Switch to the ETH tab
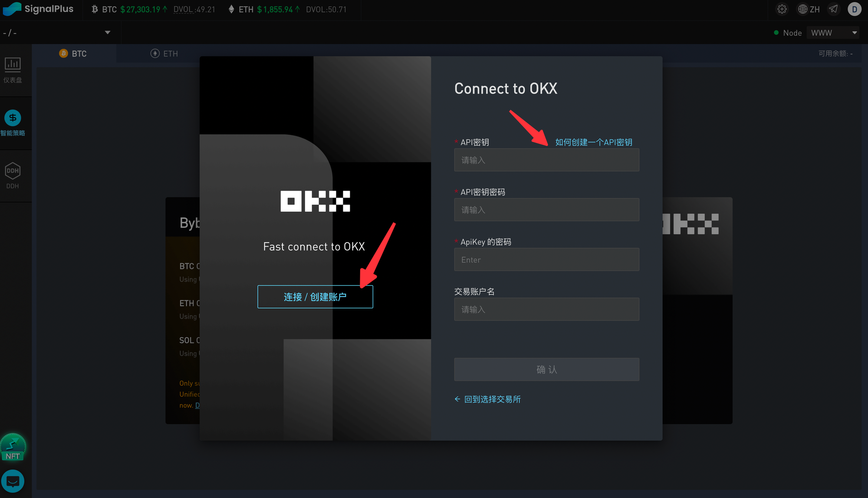This screenshot has height=498, width=868. click(x=164, y=53)
